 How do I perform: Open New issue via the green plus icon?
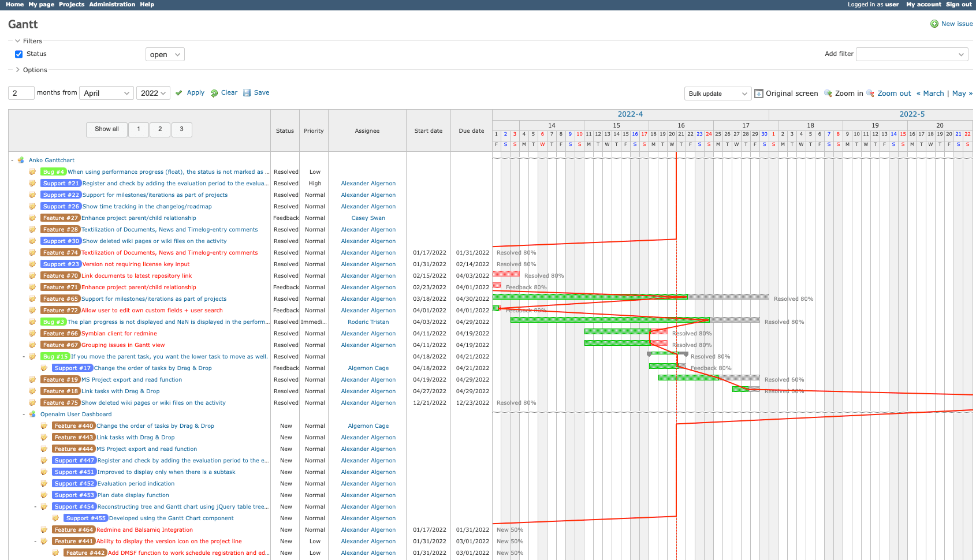(x=934, y=24)
